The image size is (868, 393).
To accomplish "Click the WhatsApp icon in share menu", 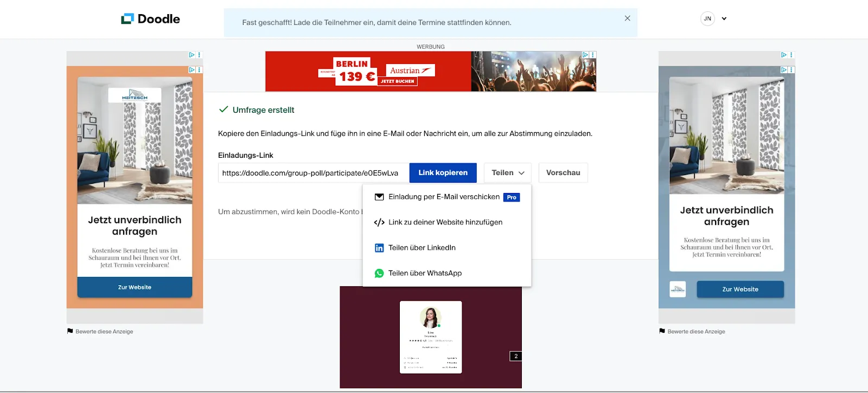I will coord(379,273).
